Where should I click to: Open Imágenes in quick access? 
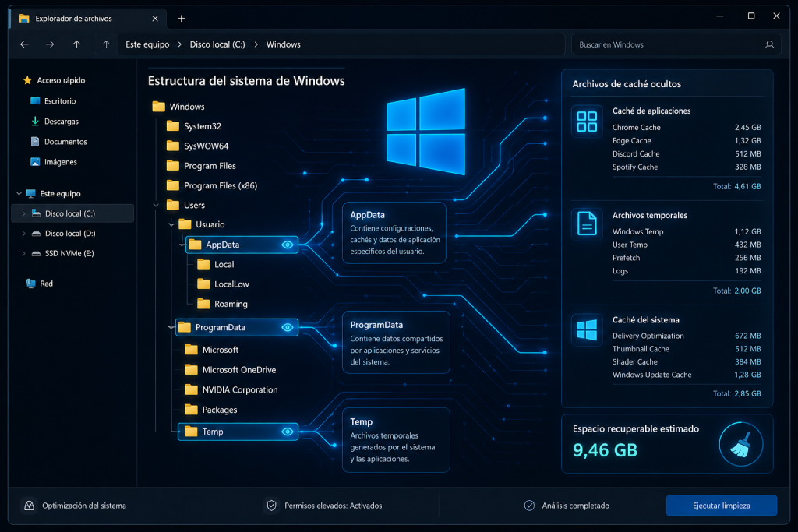61,162
